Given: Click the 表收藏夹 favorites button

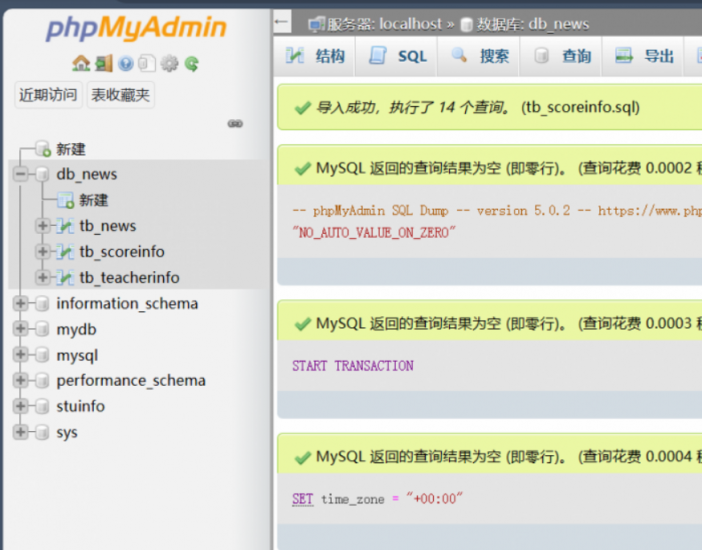Looking at the screenshot, I should tap(120, 95).
